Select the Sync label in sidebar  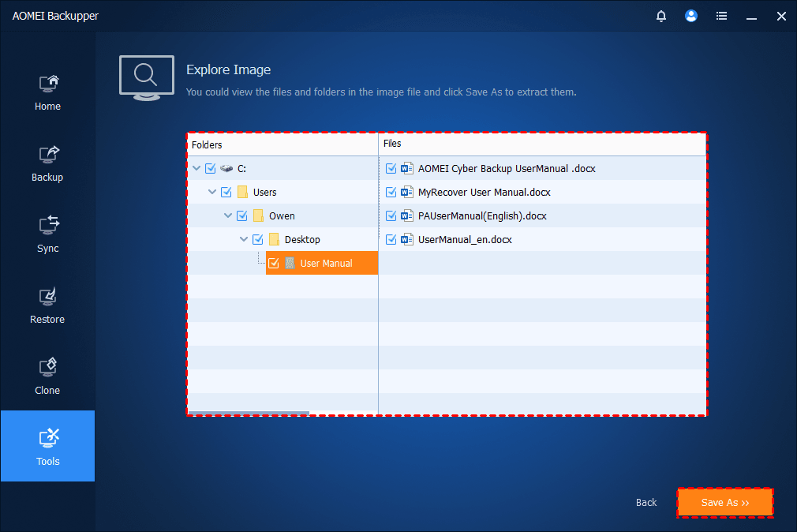[x=48, y=249]
